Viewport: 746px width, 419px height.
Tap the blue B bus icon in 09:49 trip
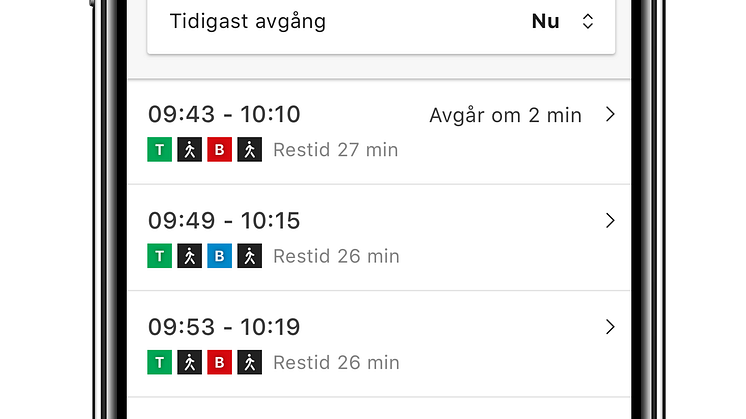tap(219, 256)
